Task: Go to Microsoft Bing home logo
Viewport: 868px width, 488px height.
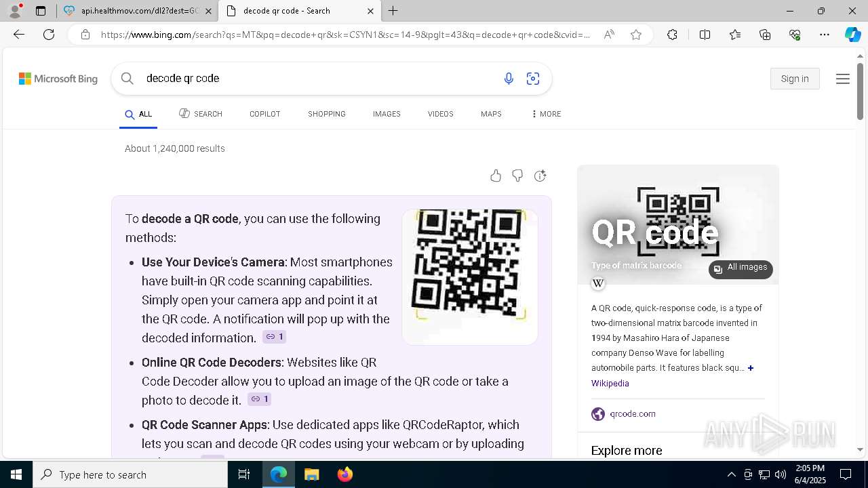Action: [58, 79]
